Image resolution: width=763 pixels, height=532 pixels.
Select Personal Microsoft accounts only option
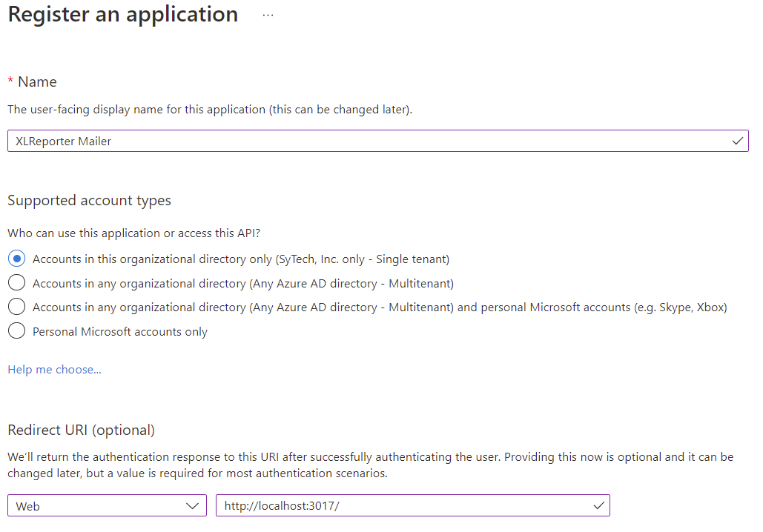[16, 331]
